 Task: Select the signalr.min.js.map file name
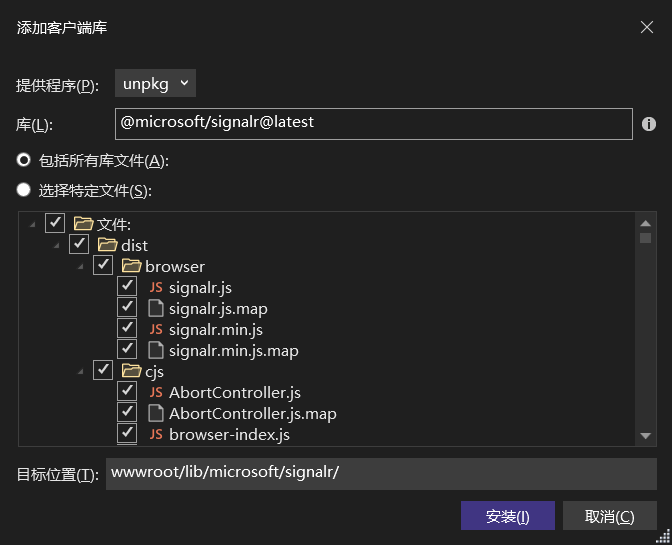point(234,350)
